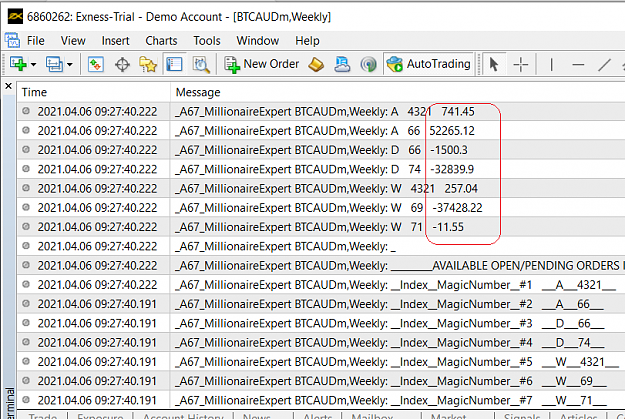Select the log row ending in 'Weekly: _'
Viewport: 625px width, 419px height.
[321, 246]
